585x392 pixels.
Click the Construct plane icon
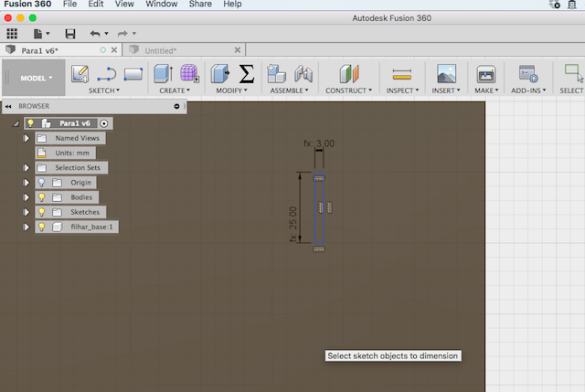coord(349,73)
